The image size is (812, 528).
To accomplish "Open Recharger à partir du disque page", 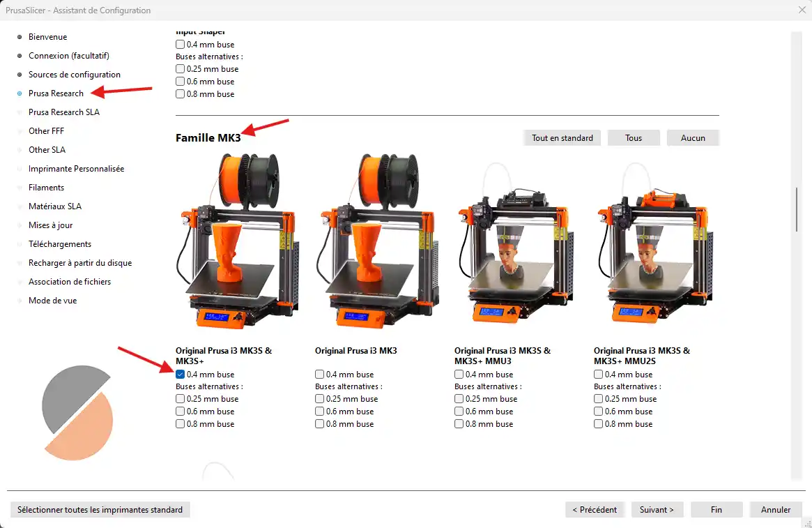I will (80, 263).
